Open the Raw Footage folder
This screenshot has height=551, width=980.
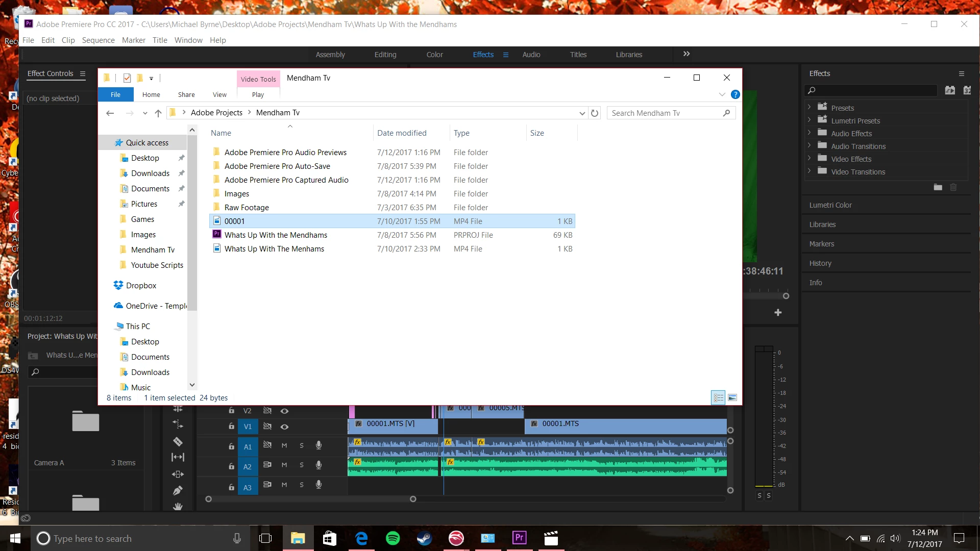click(x=247, y=208)
